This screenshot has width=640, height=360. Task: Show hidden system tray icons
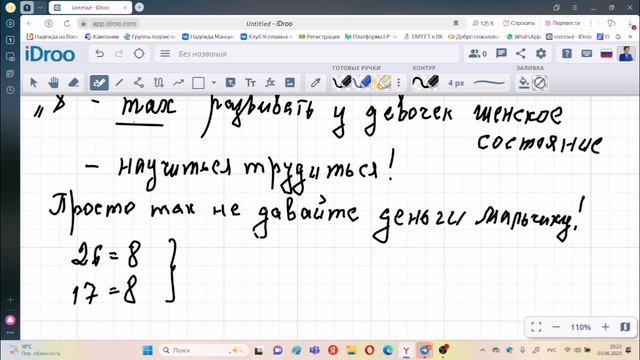482,350
